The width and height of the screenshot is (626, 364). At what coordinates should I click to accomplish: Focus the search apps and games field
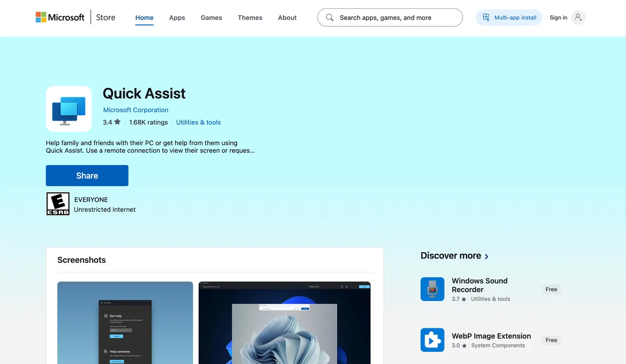pyautogui.click(x=390, y=18)
